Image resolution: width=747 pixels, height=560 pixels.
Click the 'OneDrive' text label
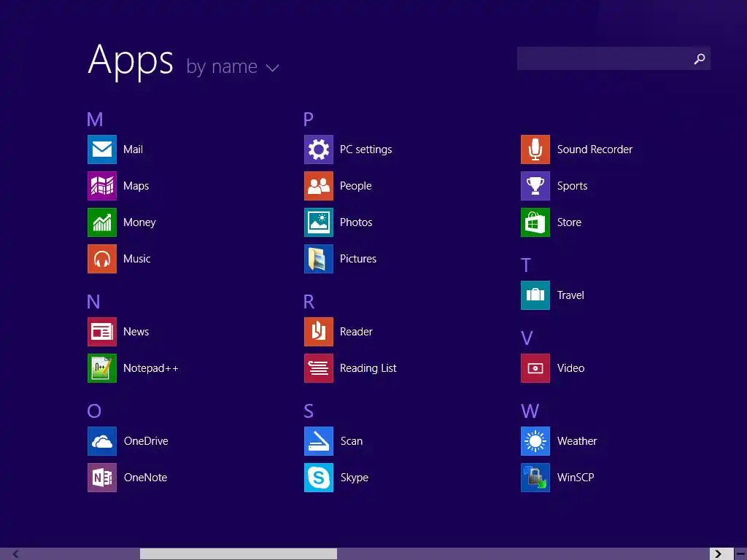(146, 441)
